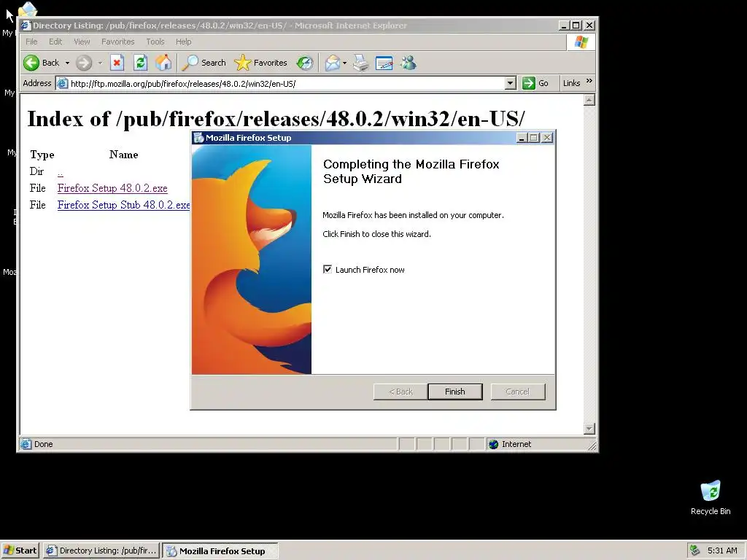Click the Home icon in IE toolbar
The image size is (747, 560).
point(163,63)
